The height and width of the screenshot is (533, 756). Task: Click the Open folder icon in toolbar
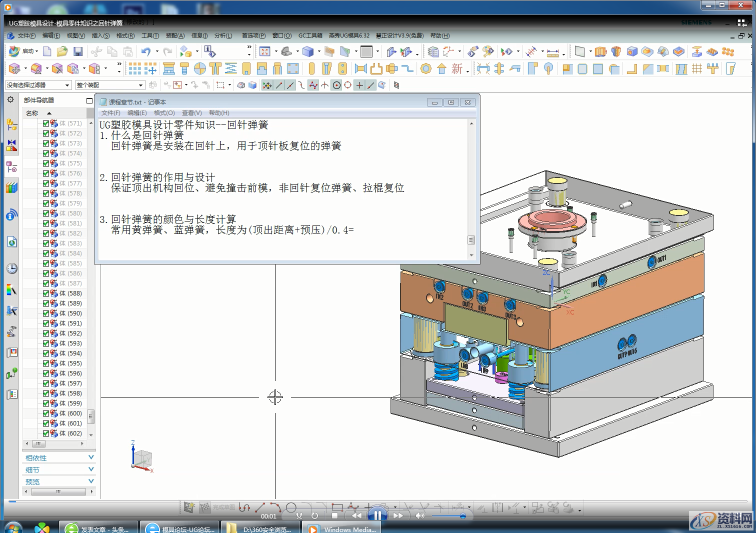point(62,51)
